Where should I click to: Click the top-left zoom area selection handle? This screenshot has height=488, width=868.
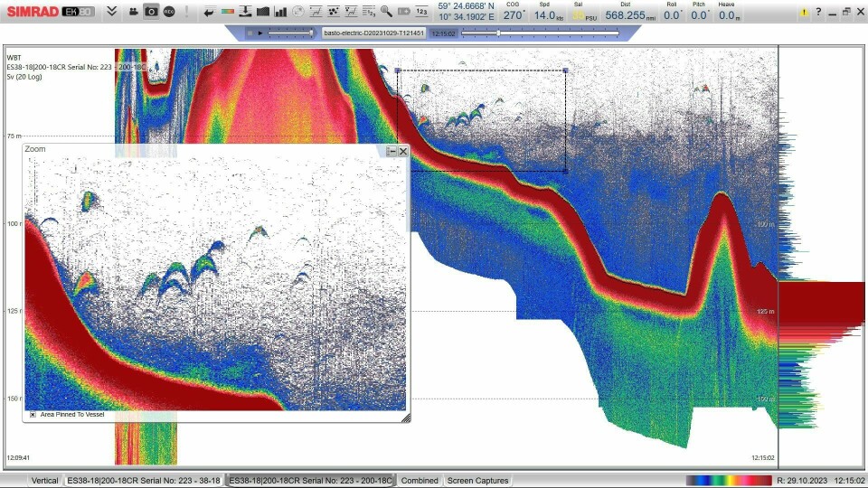398,70
